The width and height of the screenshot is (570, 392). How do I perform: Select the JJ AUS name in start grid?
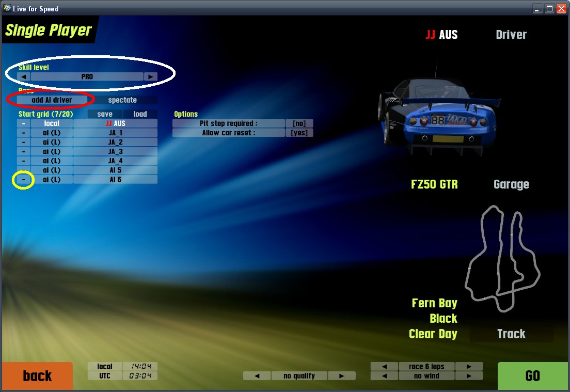coord(115,123)
